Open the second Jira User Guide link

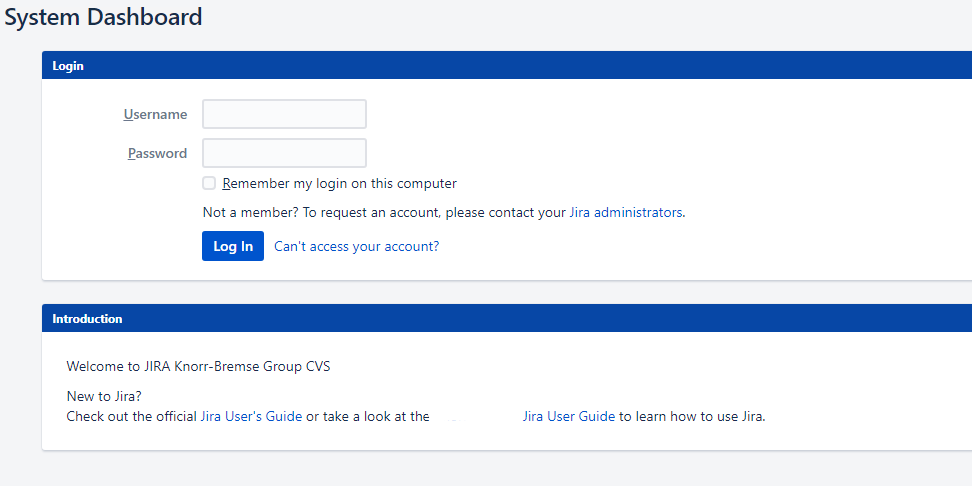(x=568, y=417)
